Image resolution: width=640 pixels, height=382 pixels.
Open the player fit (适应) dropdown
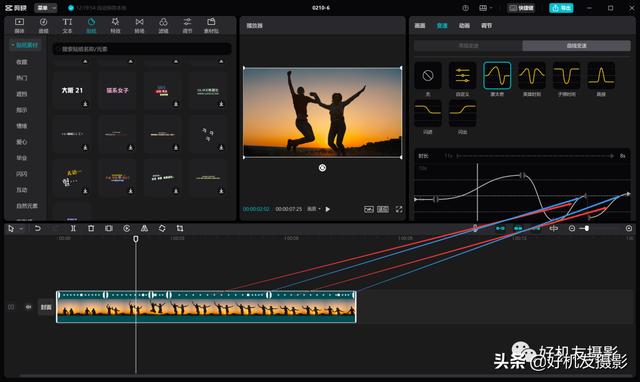click(x=313, y=209)
